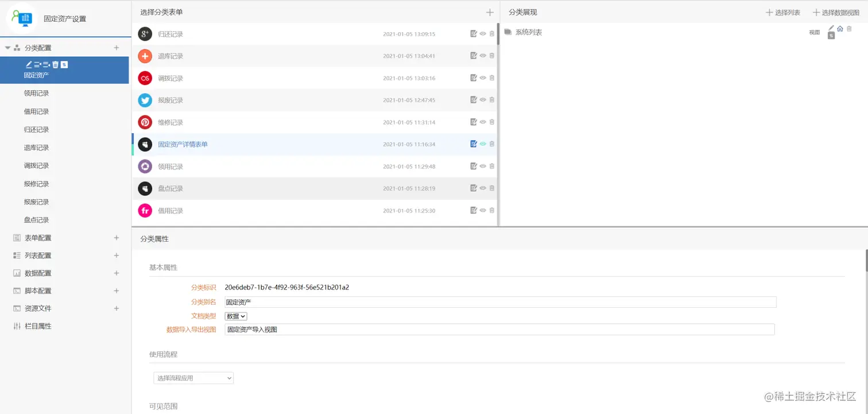This screenshot has height=414, width=868.
Task: Click folder icon beside 系统列表
Action: tap(507, 32)
